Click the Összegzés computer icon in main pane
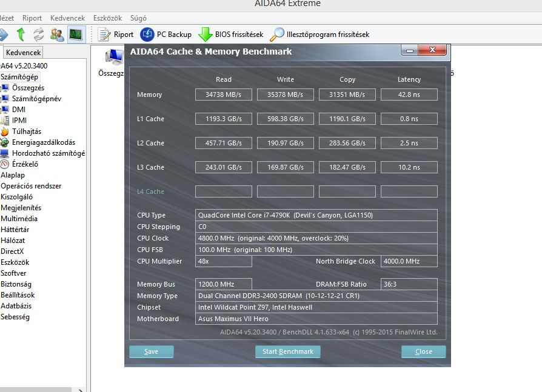This screenshot has width=542, height=392. click(115, 57)
